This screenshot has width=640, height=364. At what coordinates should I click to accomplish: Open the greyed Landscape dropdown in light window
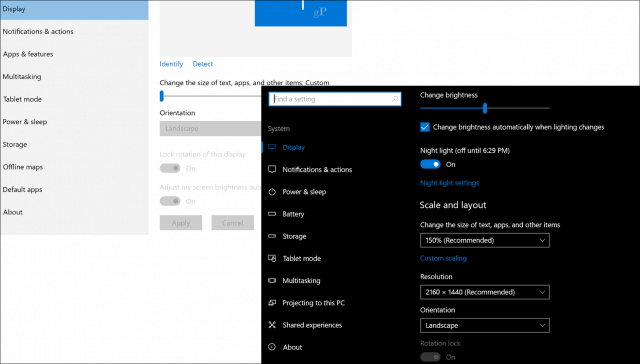pyautogui.click(x=210, y=129)
